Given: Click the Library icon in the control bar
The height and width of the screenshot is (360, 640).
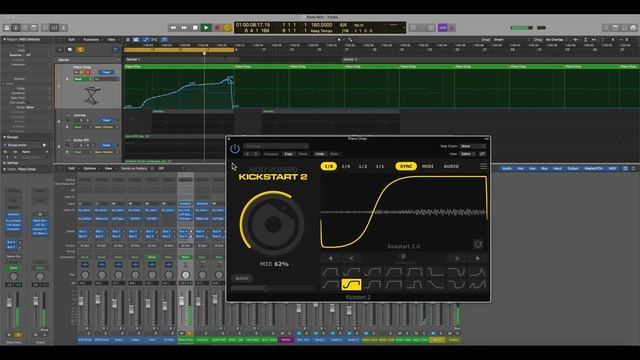Looking at the screenshot, I should (7, 28).
